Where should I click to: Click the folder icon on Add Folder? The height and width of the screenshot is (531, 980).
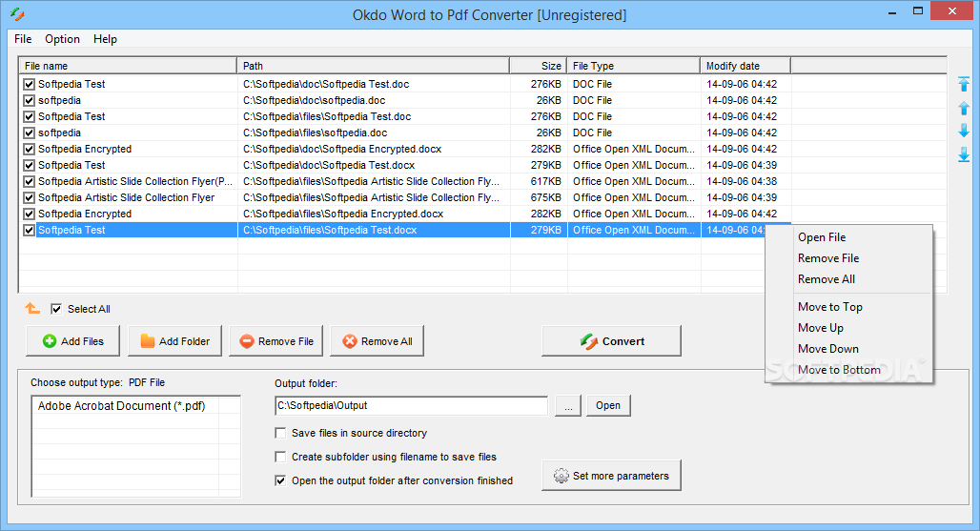click(x=148, y=341)
